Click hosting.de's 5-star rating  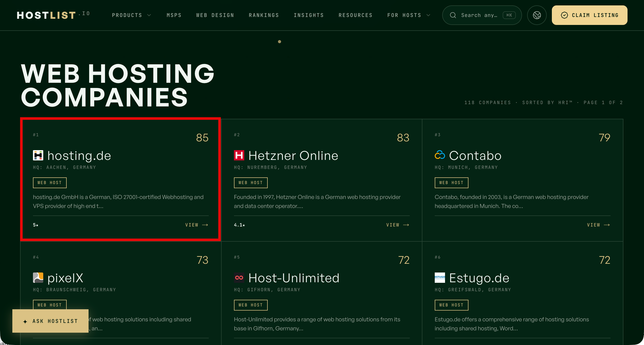click(36, 225)
